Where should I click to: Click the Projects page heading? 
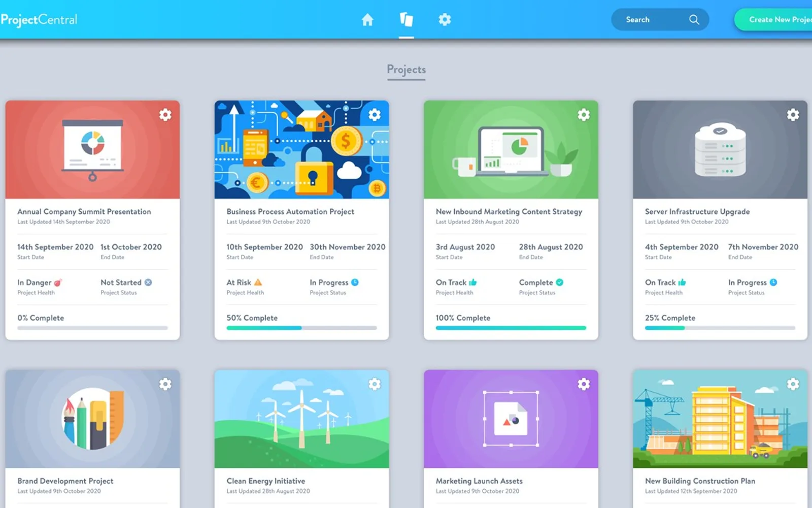(x=407, y=70)
